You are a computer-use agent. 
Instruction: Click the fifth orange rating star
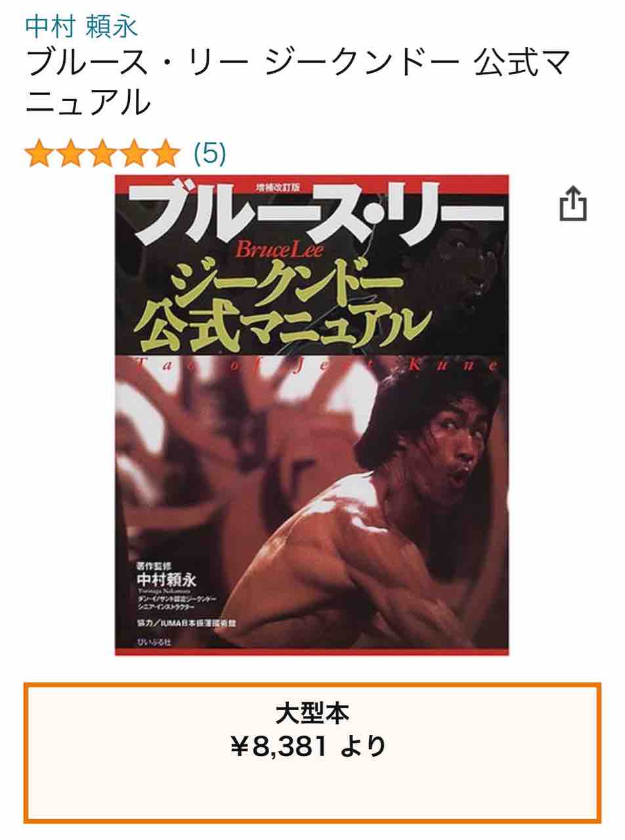tap(165, 154)
